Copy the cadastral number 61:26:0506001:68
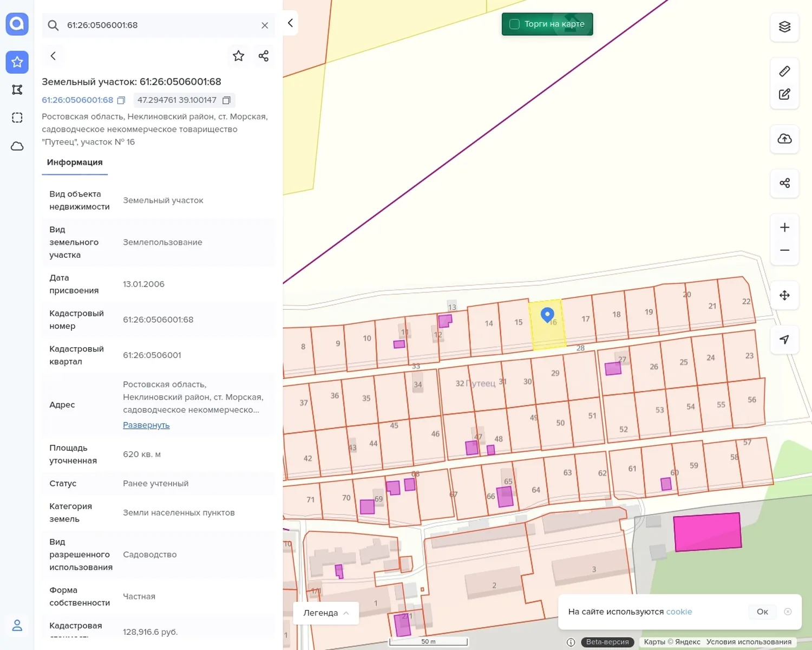Screen dimensions: 812x650 pyautogui.click(x=121, y=100)
